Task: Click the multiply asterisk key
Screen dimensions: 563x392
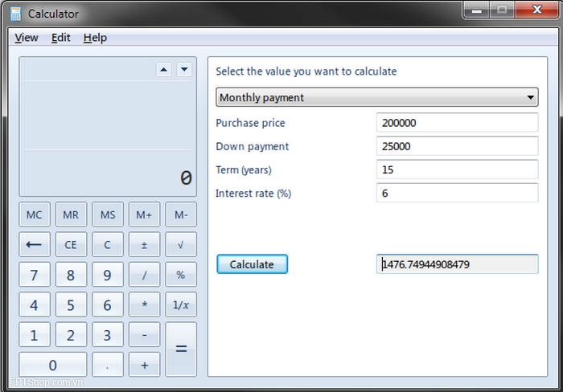Action: coord(144,305)
